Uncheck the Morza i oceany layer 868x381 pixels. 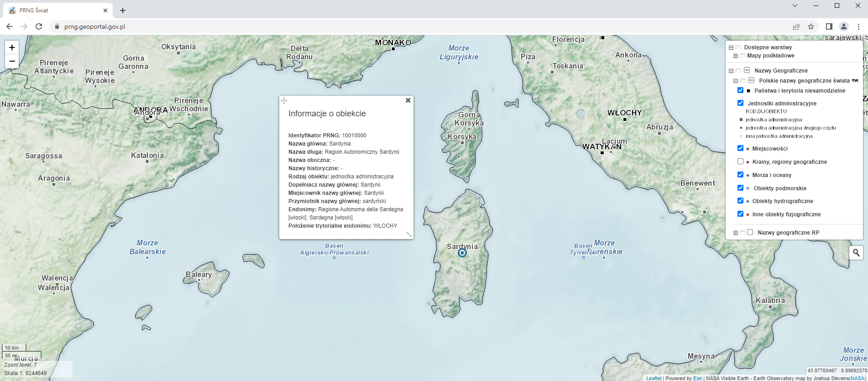coord(740,175)
